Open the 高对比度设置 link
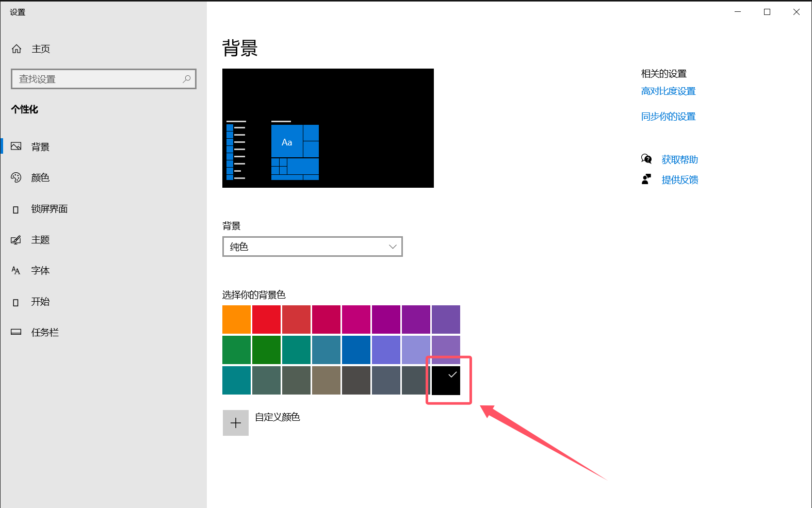The width and height of the screenshot is (812, 508). point(668,91)
